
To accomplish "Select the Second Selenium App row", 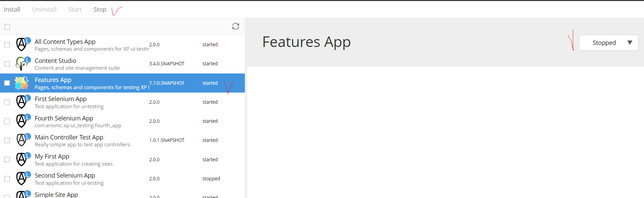I will click(x=102, y=178).
